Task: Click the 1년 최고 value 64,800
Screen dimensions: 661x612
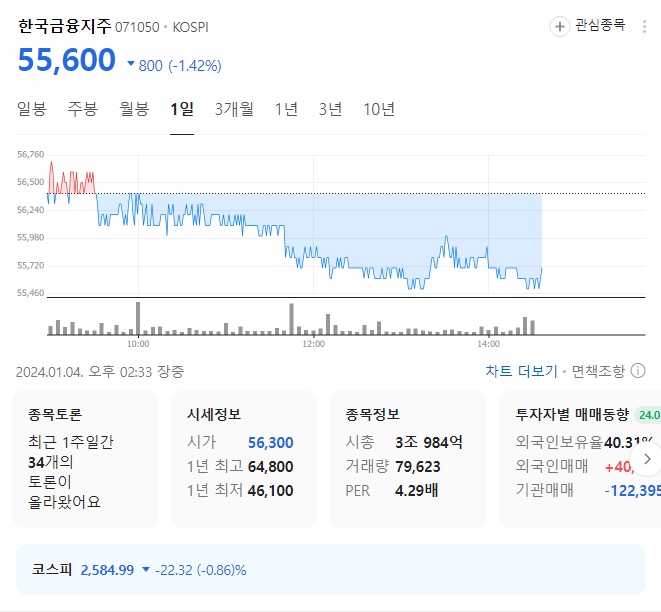Action: point(271,467)
